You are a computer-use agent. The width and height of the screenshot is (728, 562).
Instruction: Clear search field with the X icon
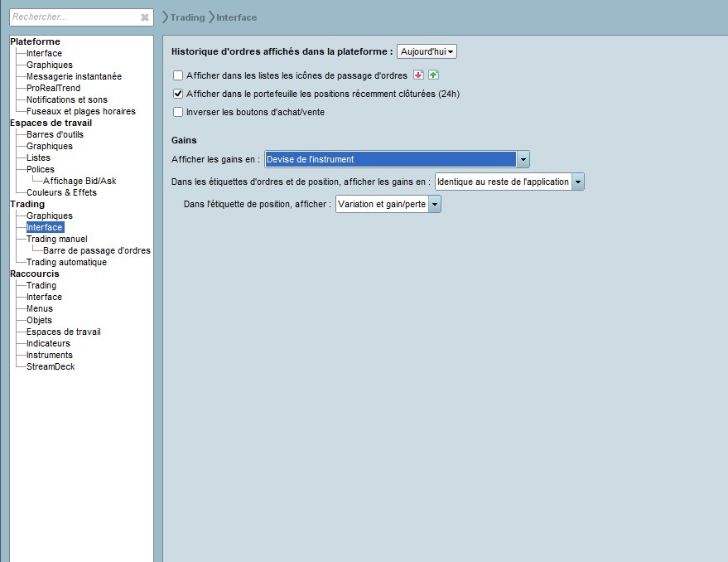145,17
